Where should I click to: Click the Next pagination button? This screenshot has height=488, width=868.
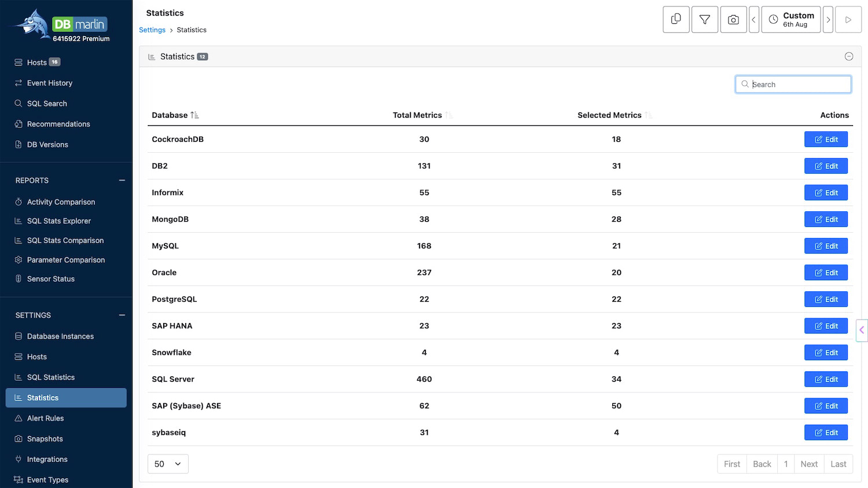(809, 464)
